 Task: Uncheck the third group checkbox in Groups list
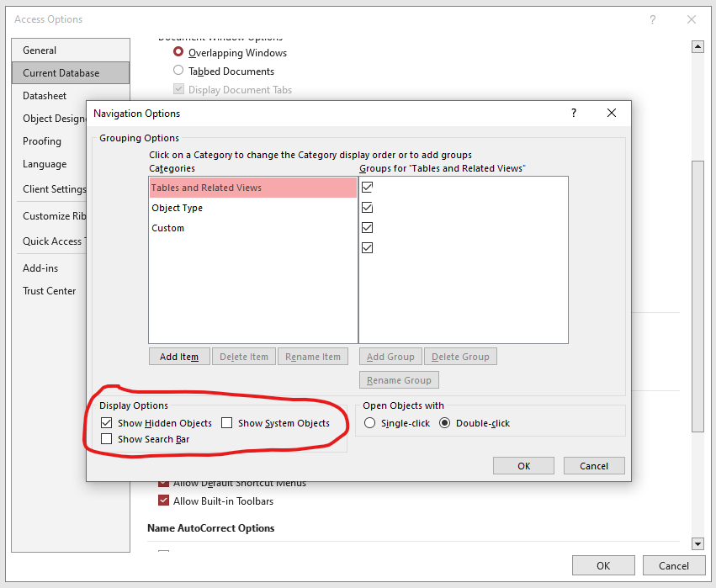pos(367,227)
